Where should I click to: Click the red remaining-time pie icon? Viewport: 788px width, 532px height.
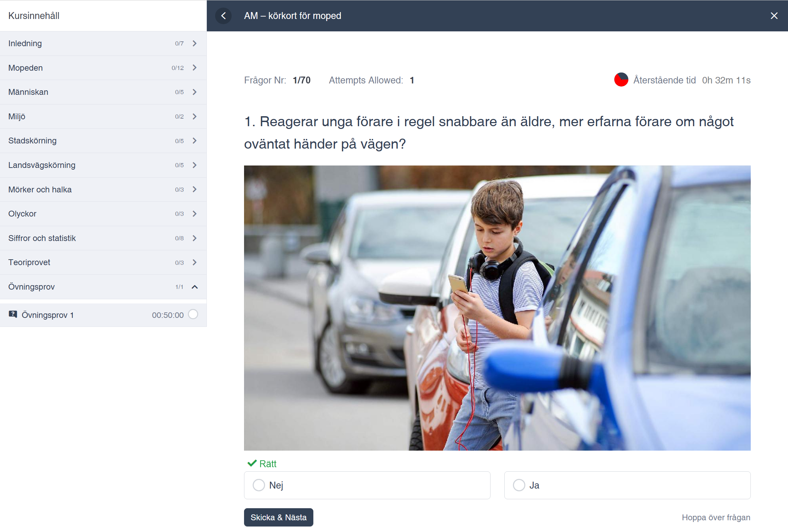[621, 80]
